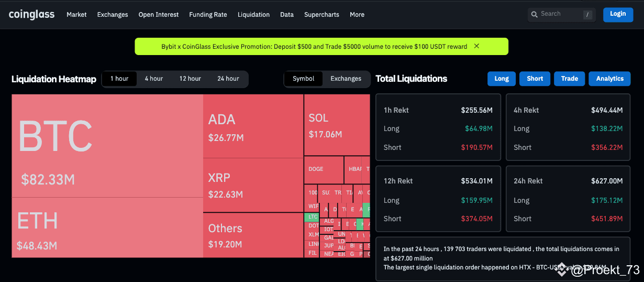The width and height of the screenshot is (644, 282).
Task: Click the Short button
Action: point(535,79)
